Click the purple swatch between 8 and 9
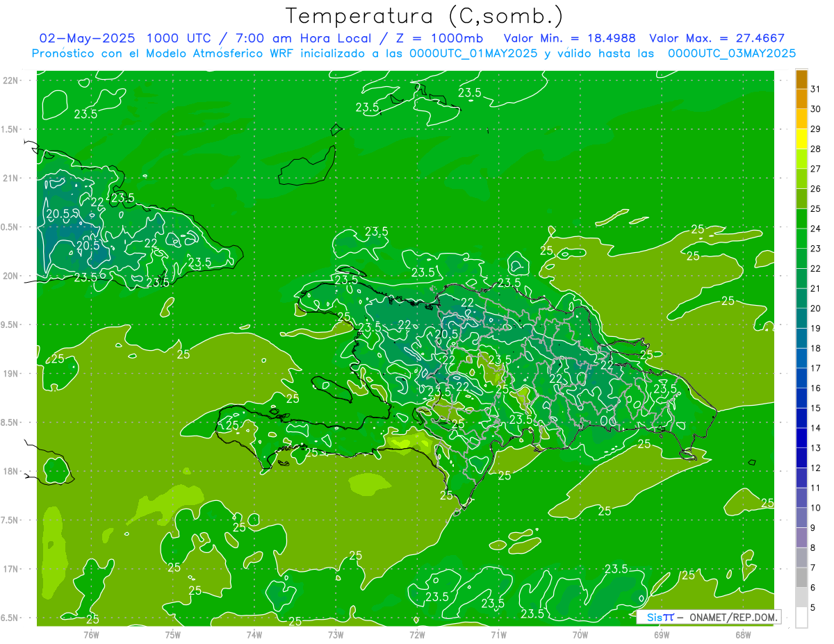Viewport: 834px width, 644px height. pyautogui.click(x=801, y=538)
